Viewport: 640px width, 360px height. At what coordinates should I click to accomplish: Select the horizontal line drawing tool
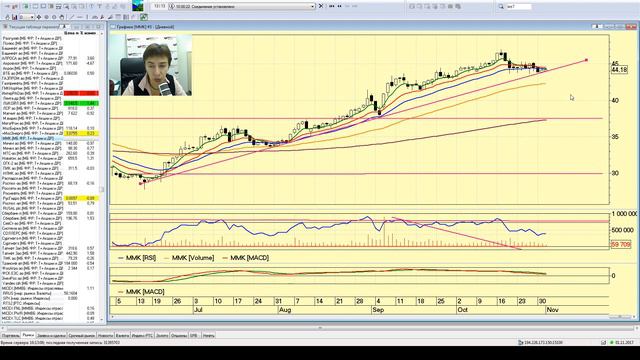click(x=80, y=17)
